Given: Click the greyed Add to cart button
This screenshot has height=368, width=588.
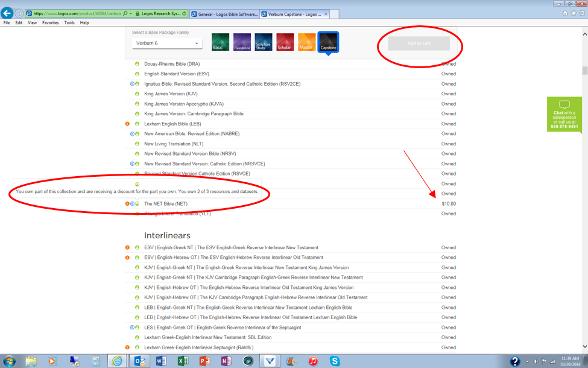Looking at the screenshot, I should click(419, 43).
